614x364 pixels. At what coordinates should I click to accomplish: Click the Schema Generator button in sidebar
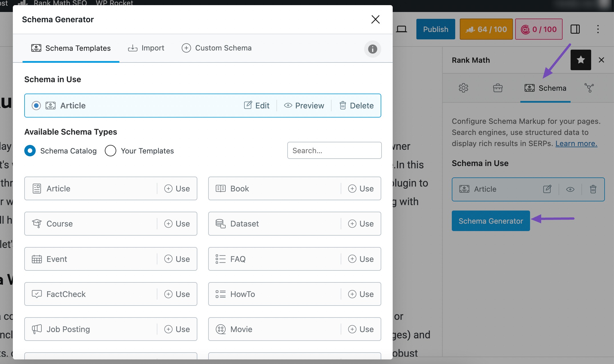(491, 221)
